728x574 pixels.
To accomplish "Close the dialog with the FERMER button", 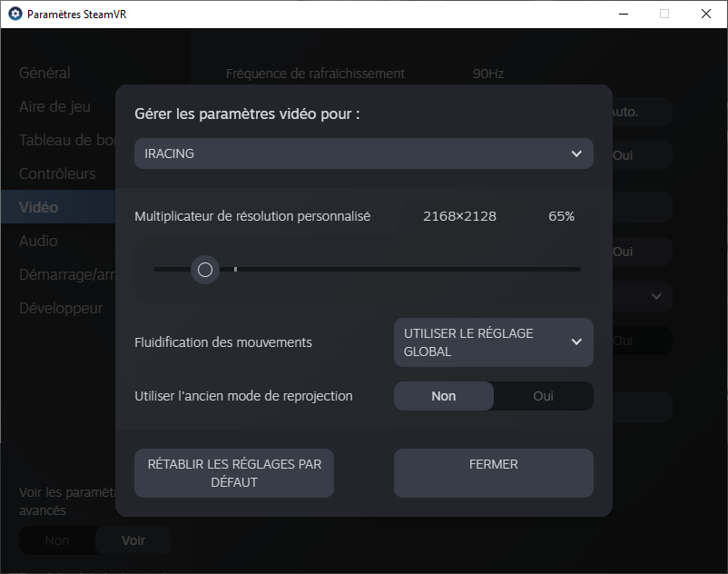I will pyautogui.click(x=494, y=473).
